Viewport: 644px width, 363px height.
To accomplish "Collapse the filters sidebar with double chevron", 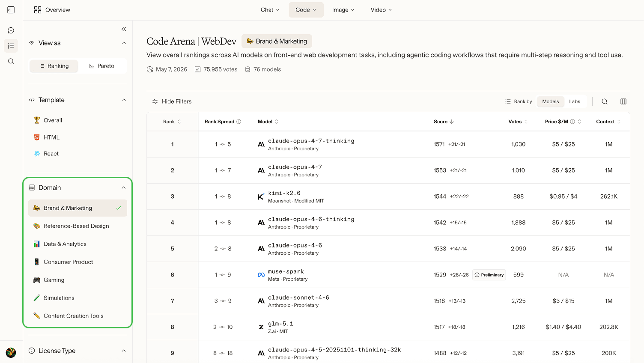I will click(124, 29).
